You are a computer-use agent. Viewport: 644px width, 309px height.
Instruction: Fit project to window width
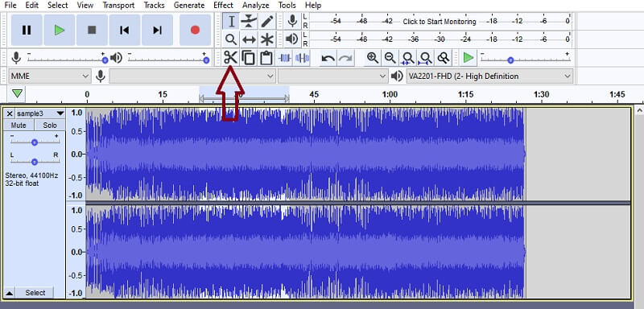coord(426,58)
